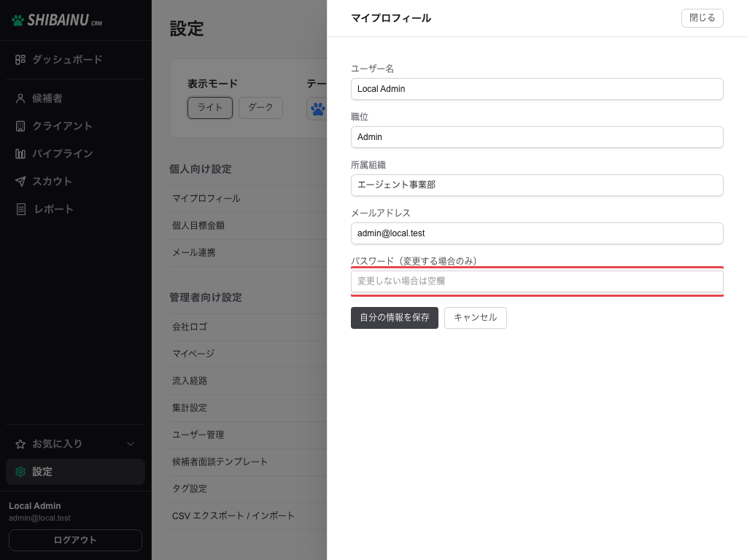Open レポート page
This screenshot has width=747, height=560.
click(75, 209)
